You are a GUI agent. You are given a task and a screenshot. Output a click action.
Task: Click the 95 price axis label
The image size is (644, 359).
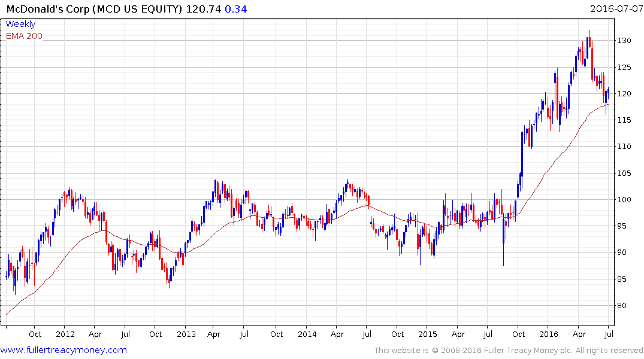(622, 226)
